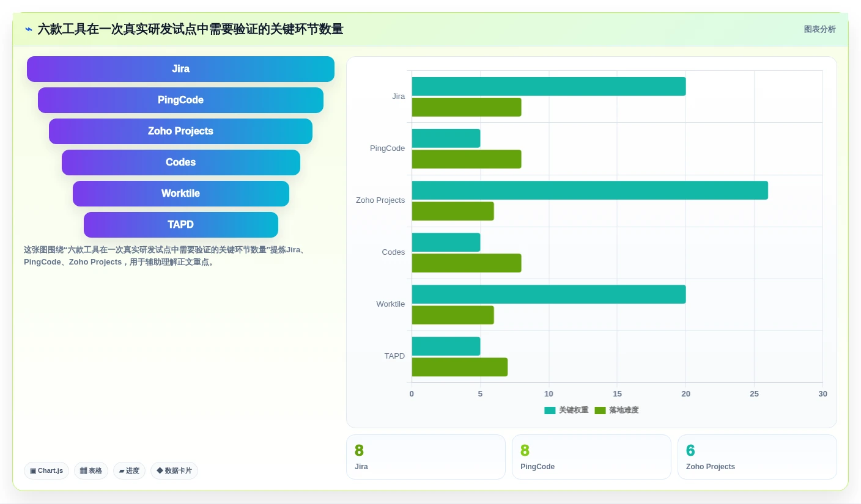
Task: Click PingCode's green bar in chart
Action: coord(467,159)
